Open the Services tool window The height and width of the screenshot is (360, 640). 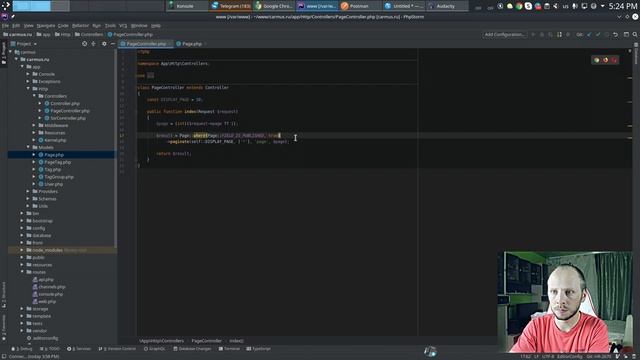click(79, 349)
